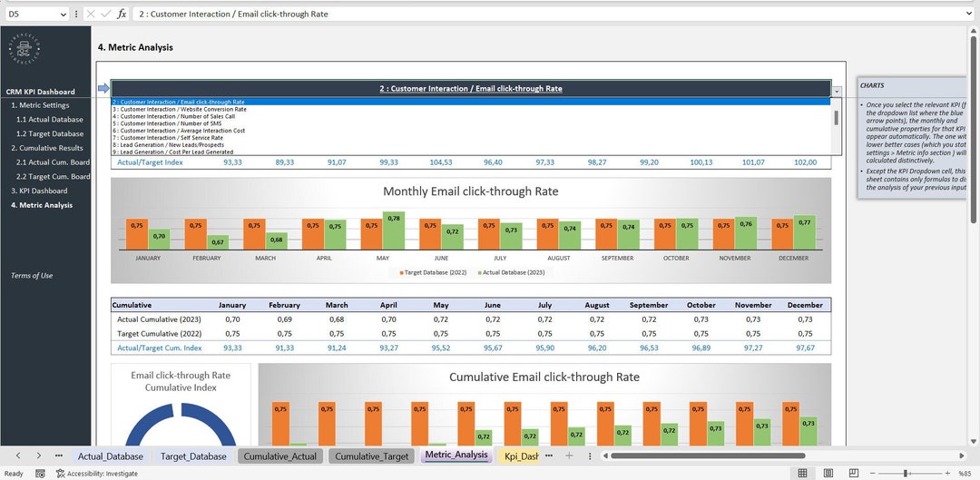Pick Average Interaction Cost option
Image resolution: width=980 pixels, height=480 pixels.
click(471, 131)
